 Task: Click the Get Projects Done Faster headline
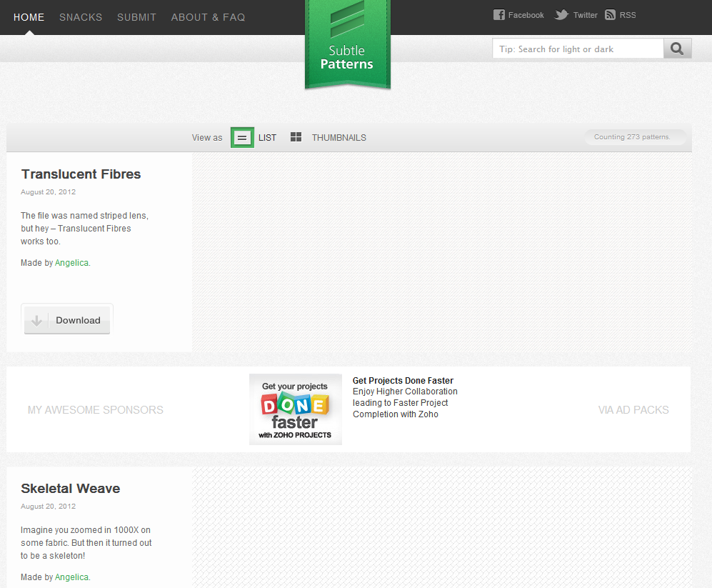pyautogui.click(x=403, y=380)
